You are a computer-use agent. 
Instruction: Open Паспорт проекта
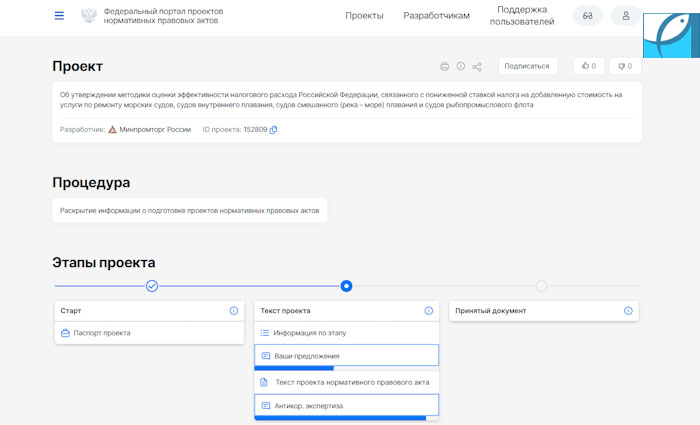click(149, 333)
